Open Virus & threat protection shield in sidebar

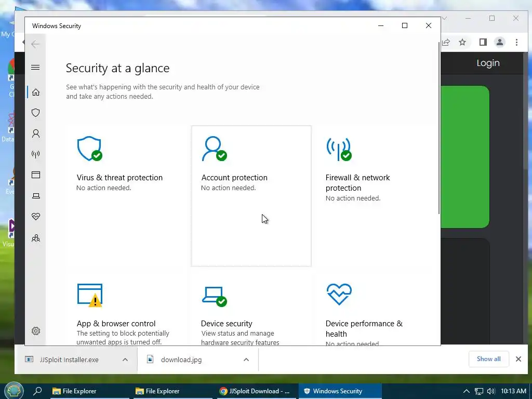[36, 113]
